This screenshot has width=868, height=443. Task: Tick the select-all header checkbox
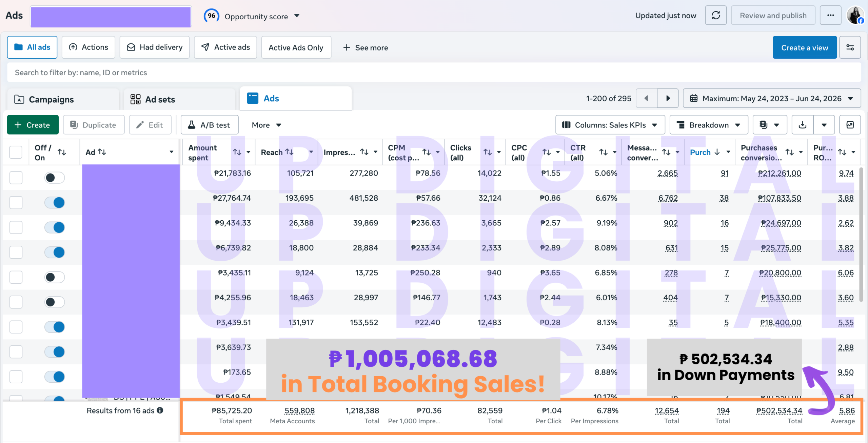pyautogui.click(x=16, y=152)
